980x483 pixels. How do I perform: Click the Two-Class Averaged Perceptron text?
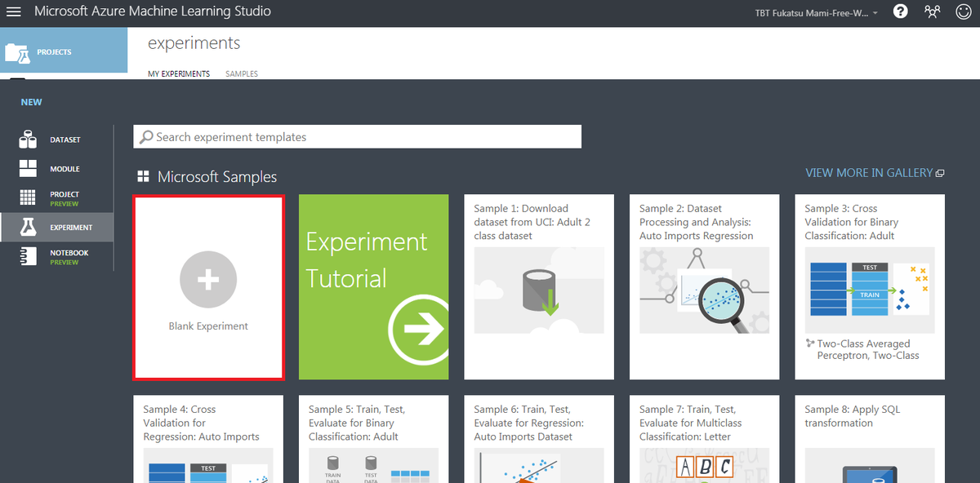868,349
